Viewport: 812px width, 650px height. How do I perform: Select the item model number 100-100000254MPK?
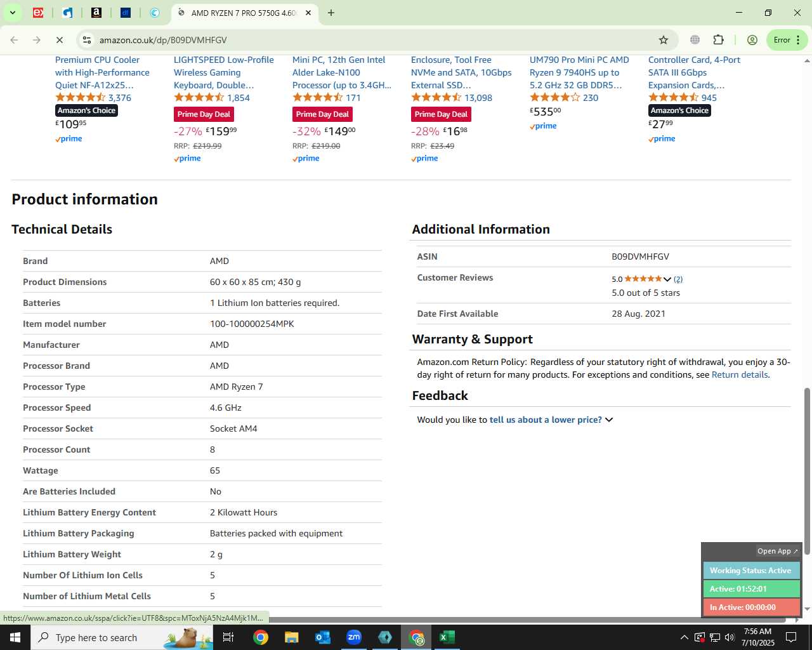tap(252, 324)
